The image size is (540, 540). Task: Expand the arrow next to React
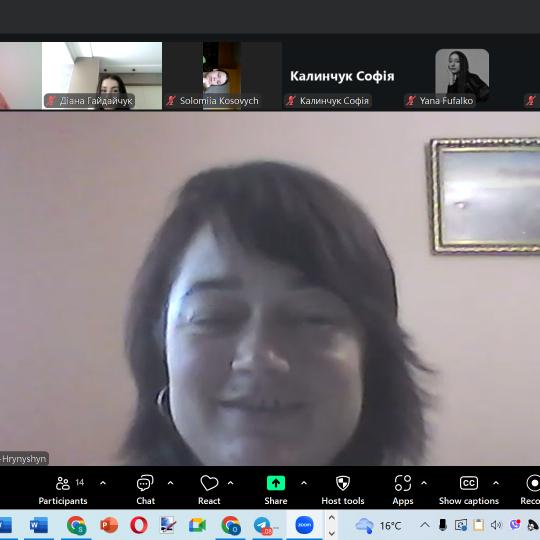(230, 483)
